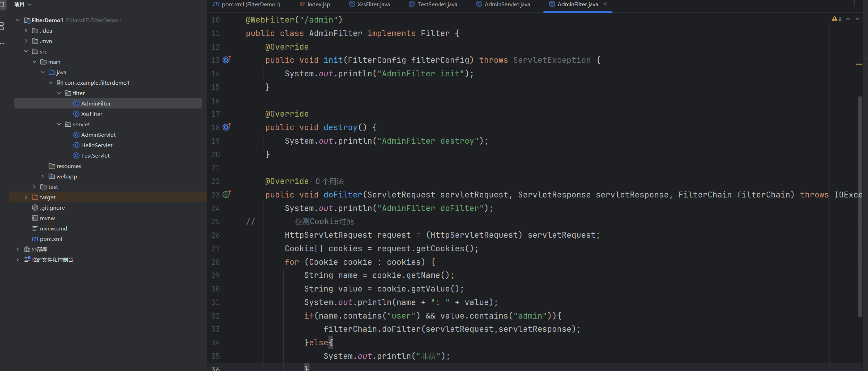Screen dimensions: 868x371
Task: Expand the target folder
Action: click(26, 197)
